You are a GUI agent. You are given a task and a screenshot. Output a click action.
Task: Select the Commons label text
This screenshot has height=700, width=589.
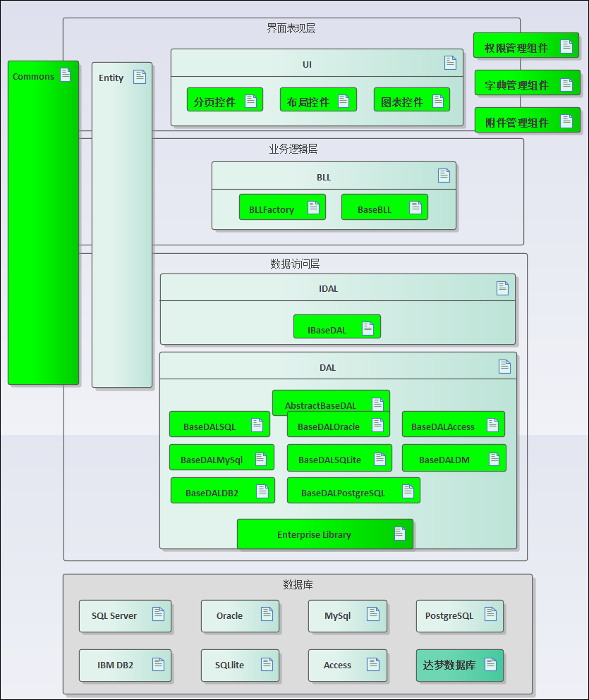click(33, 77)
